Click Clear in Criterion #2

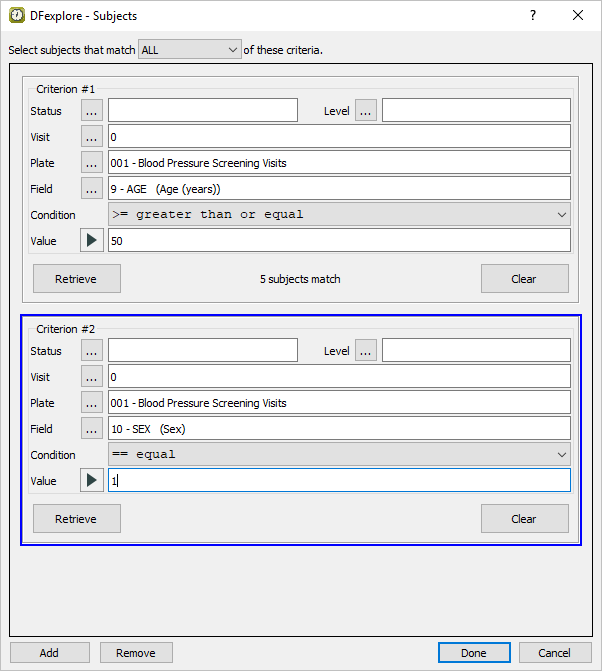pos(524,519)
